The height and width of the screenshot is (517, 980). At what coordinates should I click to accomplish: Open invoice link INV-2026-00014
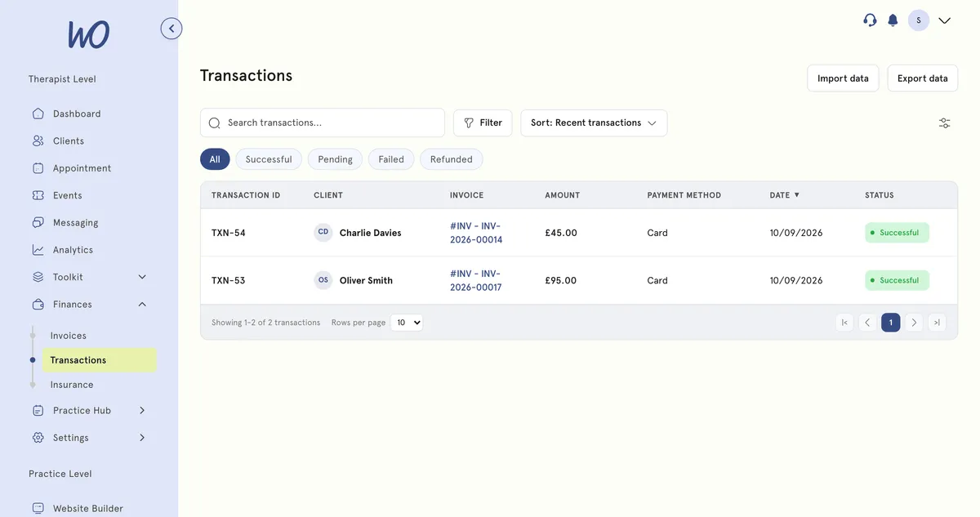476,233
